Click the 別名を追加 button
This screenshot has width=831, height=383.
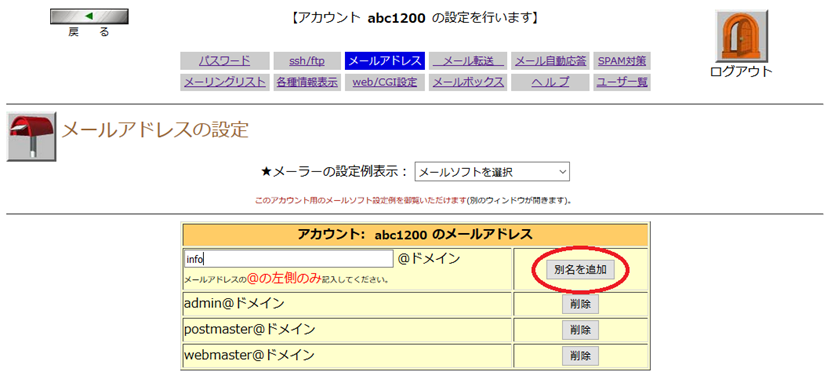(x=580, y=270)
